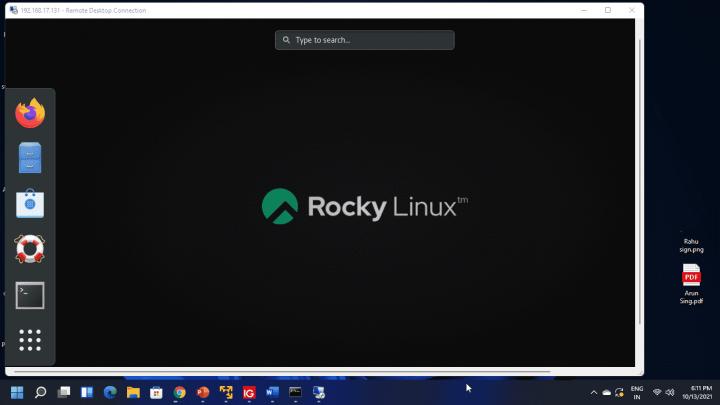Open ENG IN language switcher
This screenshot has height=405, width=720.
coord(637,393)
